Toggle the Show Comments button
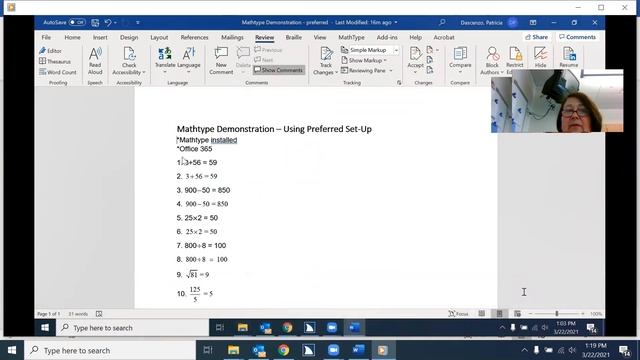The image size is (640, 360). (x=279, y=70)
